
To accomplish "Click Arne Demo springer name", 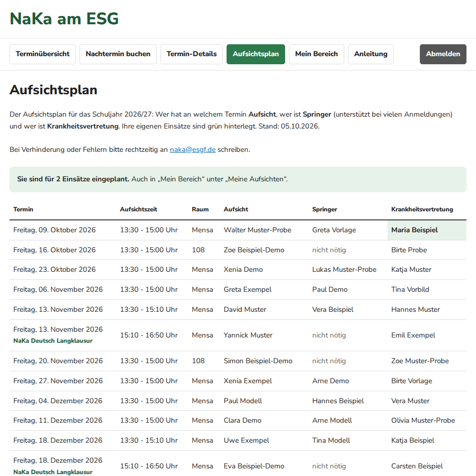I will click(331, 381).
